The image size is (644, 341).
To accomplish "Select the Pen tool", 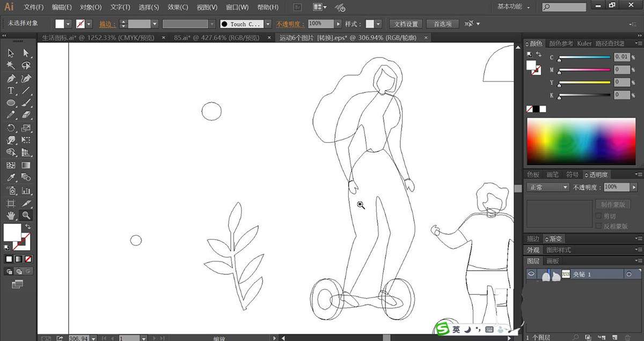I will click(11, 78).
